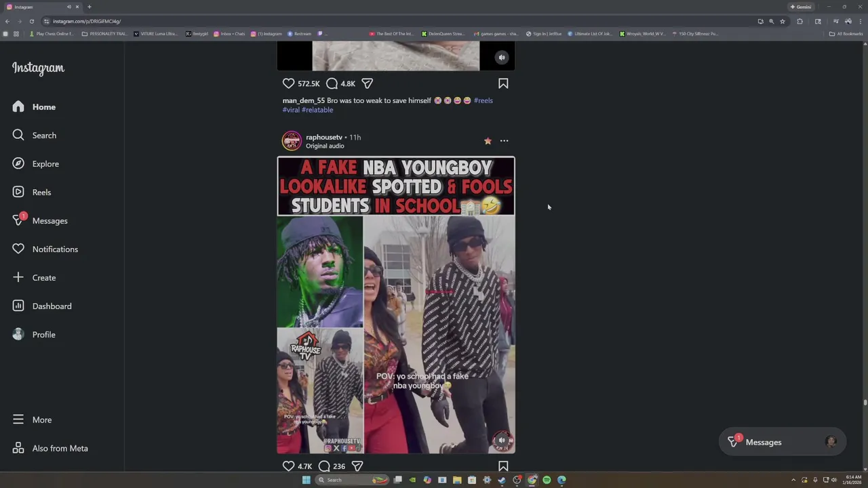
Task: Close the Instagram tab
Action: click(x=77, y=7)
